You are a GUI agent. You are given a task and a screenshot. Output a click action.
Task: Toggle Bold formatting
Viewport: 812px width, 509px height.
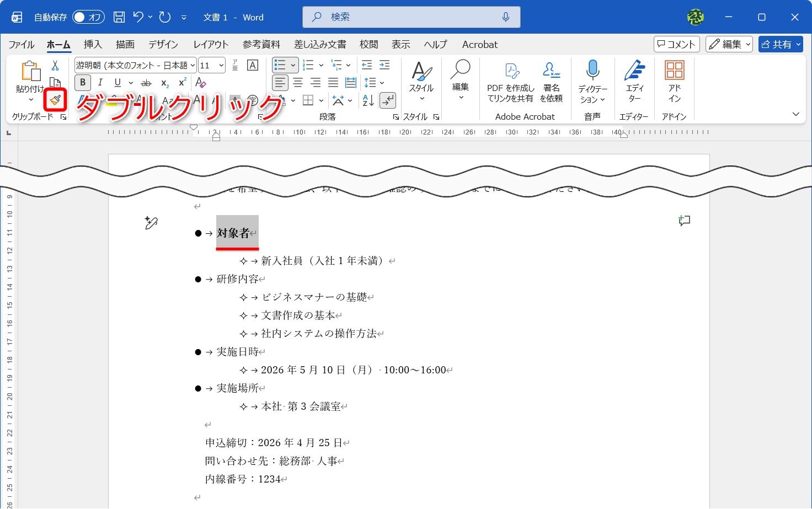(82, 82)
